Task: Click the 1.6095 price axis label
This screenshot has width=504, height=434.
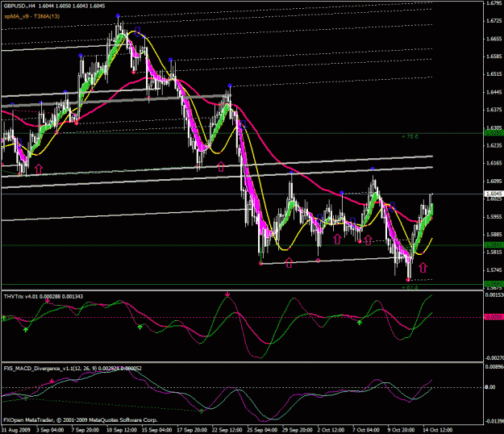Action: (x=494, y=181)
